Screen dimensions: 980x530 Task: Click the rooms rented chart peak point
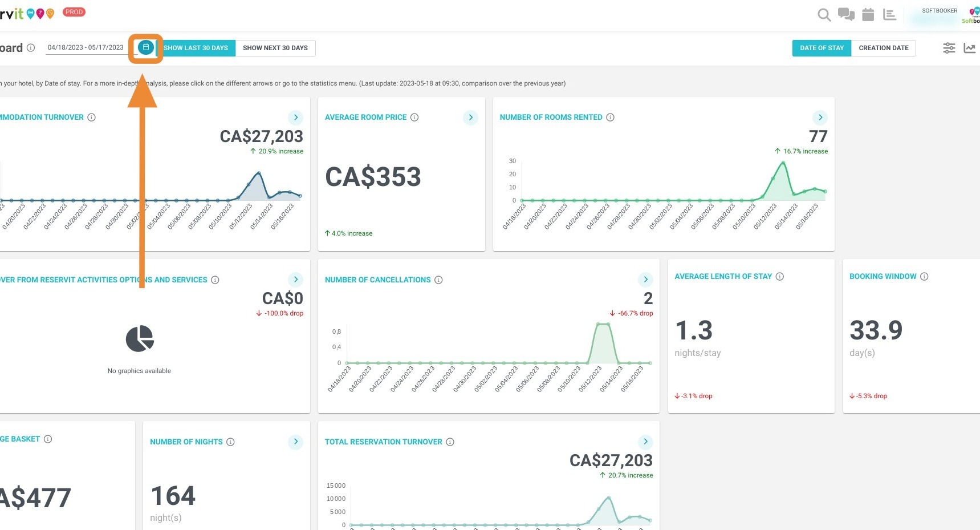point(783,163)
